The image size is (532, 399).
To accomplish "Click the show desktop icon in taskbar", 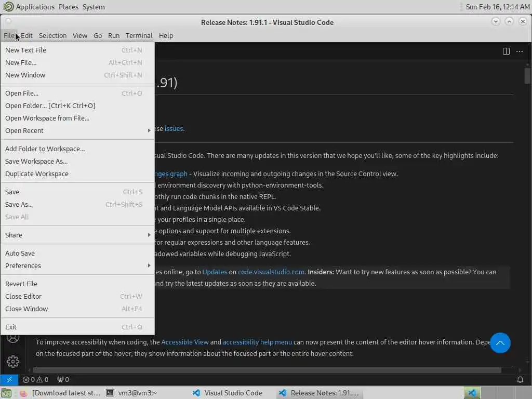I will [6, 393].
